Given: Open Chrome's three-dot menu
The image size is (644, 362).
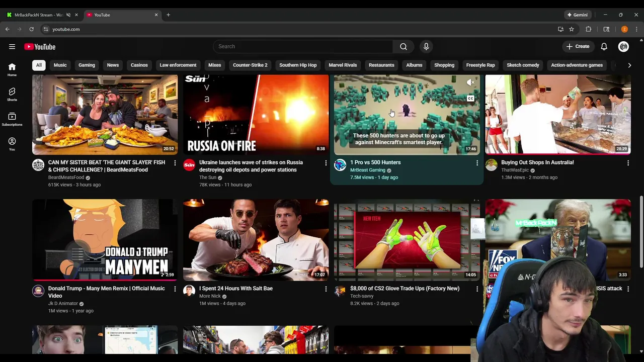Looking at the screenshot, I should tap(636, 29).
